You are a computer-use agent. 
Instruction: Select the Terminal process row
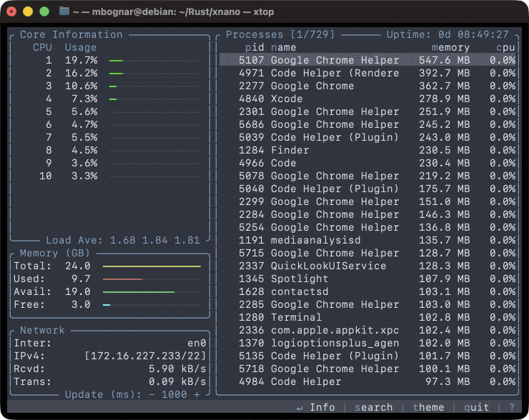367,317
